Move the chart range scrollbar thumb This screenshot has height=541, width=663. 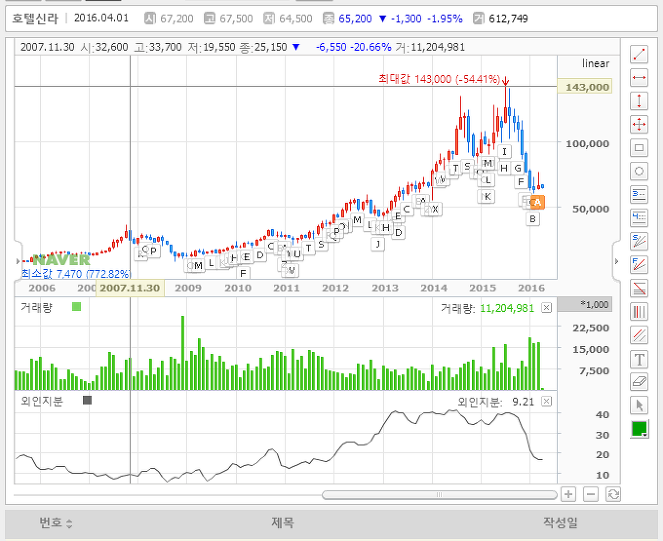439,494
